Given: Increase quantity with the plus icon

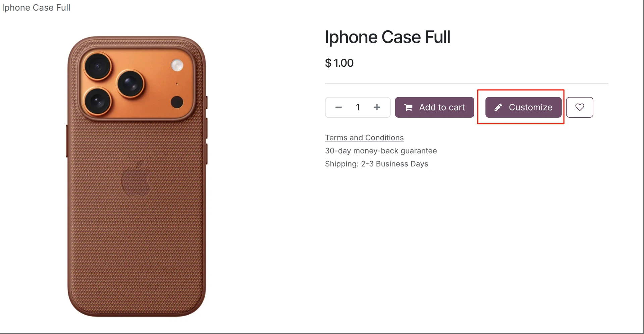Looking at the screenshot, I should tap(377, 107).
